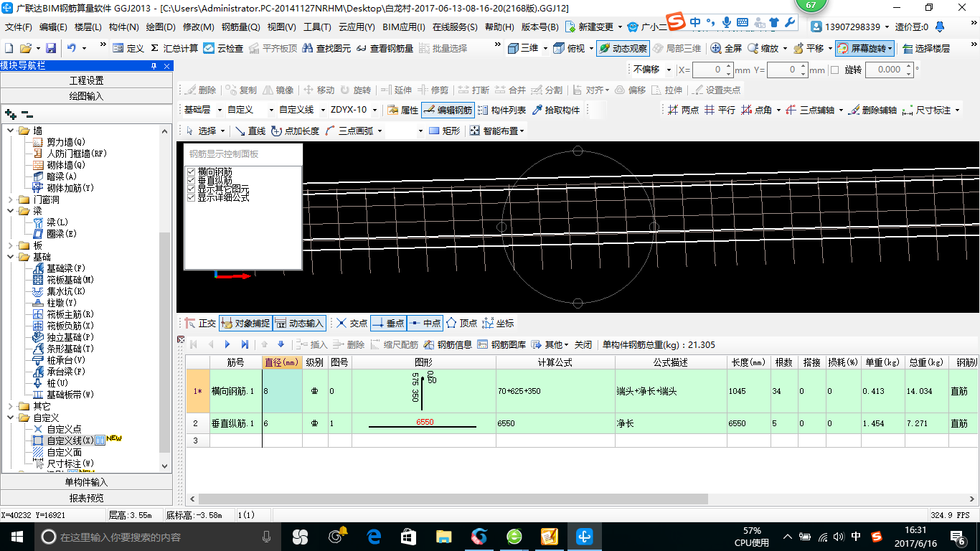This screenshot has width=980, height=551.
Task: Click the 8 diameter cell of 横向钢筋.1
Action: point(282,392)
